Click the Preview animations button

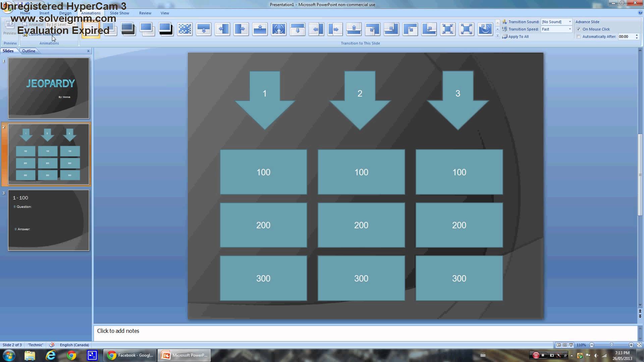[x=10, y=27]
